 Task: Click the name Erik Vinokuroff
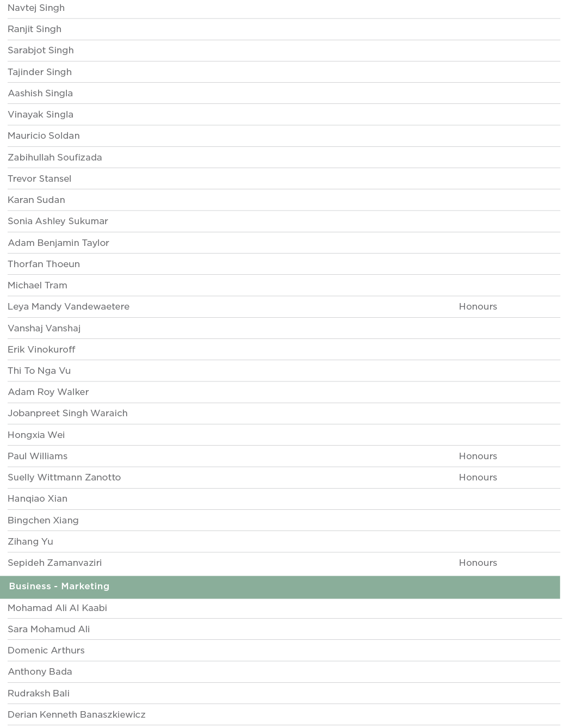point(41,349)
